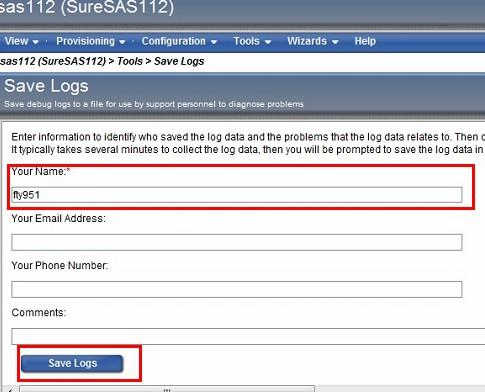Click the Your Phone Number field
This screenshot has height=392, width=485.
click(x=237, y=289)
